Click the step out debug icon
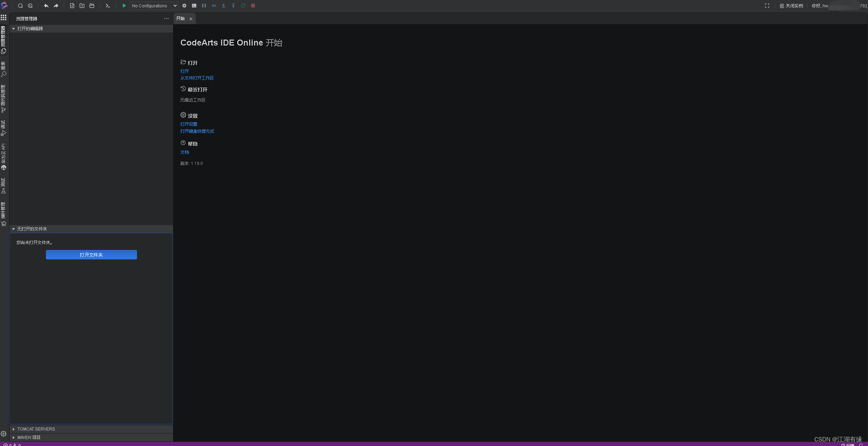The height and width of the screenshot is (446, 868). click(233, 6)
